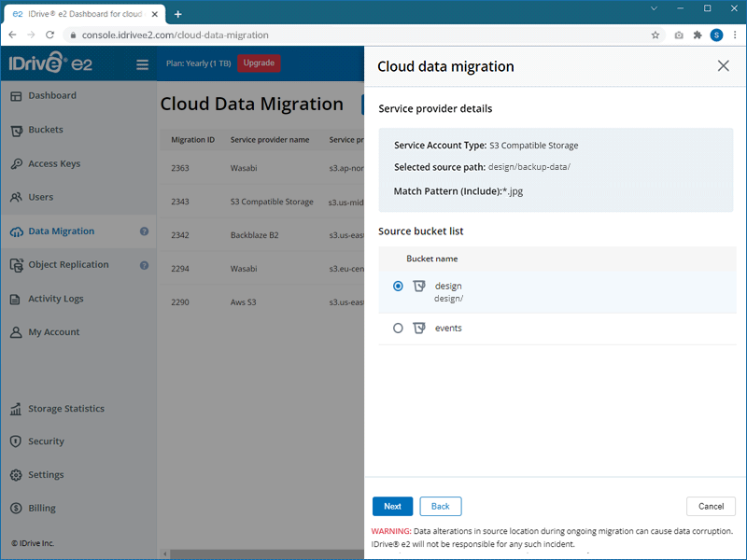Click the Storage Statistics chart icon

16,409
